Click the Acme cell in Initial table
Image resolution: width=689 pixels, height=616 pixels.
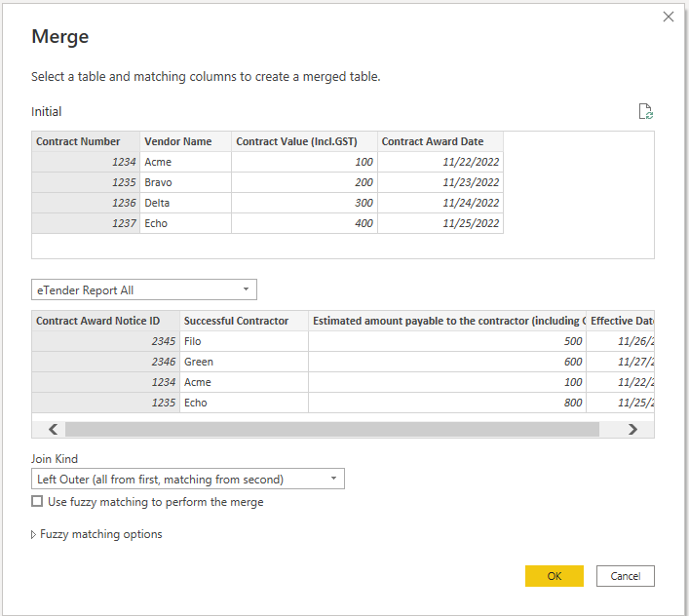185,162
